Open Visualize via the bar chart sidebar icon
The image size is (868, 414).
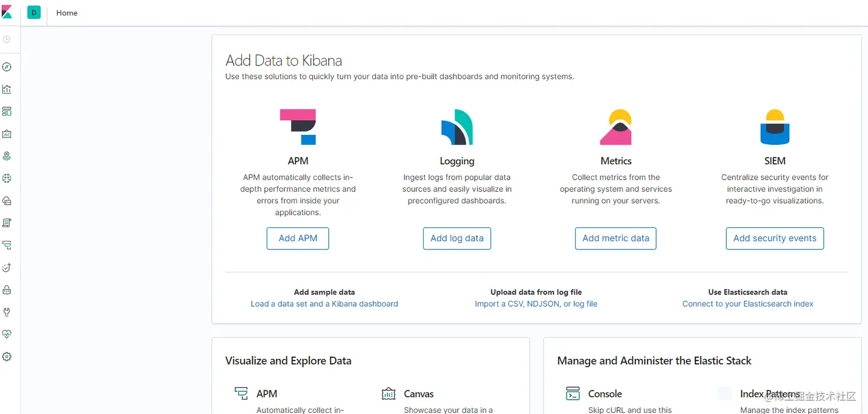pos(7,89)
